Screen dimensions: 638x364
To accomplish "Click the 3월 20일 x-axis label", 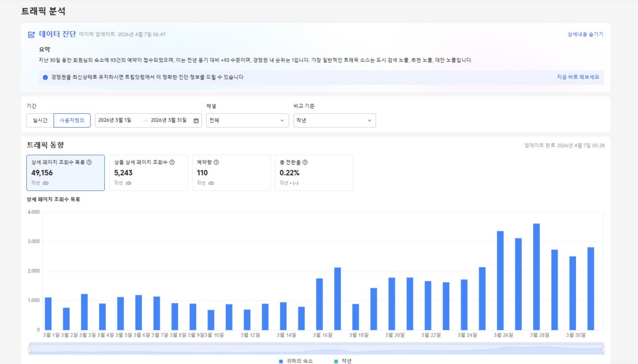I will (x=395, y=335).
